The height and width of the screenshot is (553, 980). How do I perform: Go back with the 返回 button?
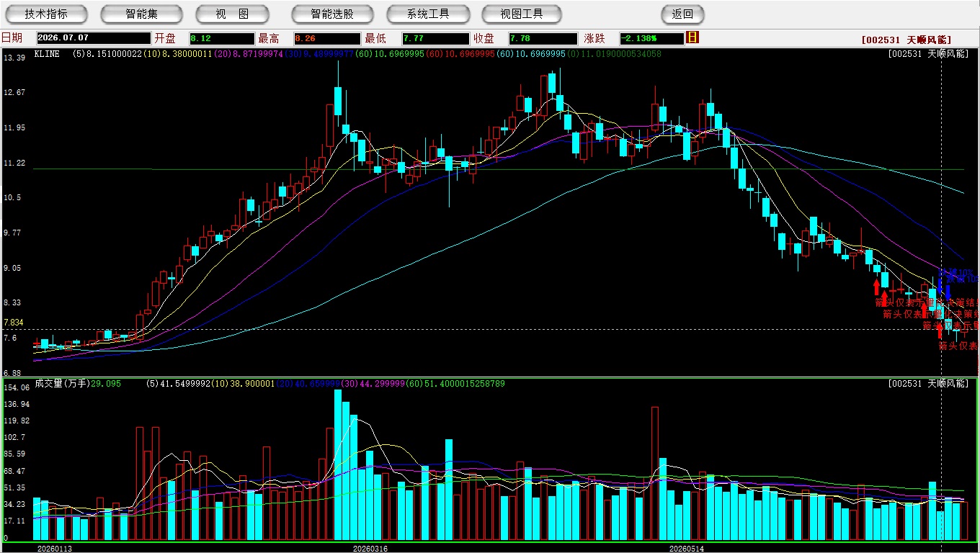click(x=682, y=14)
